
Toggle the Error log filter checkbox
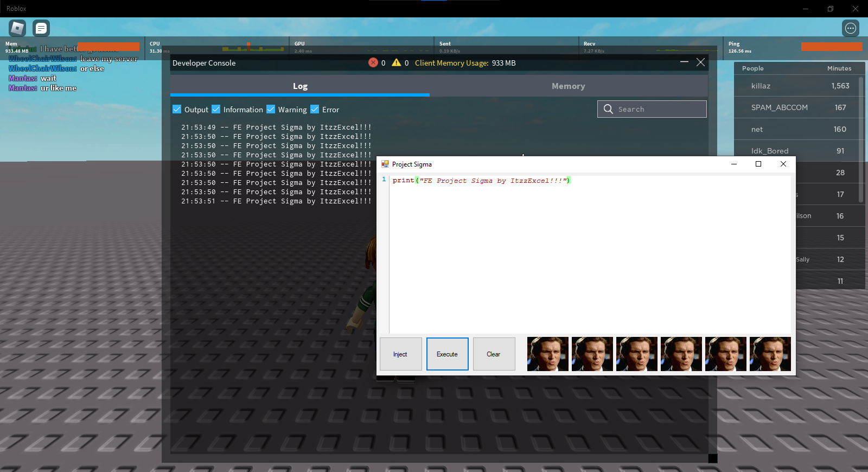click(315, 109)
